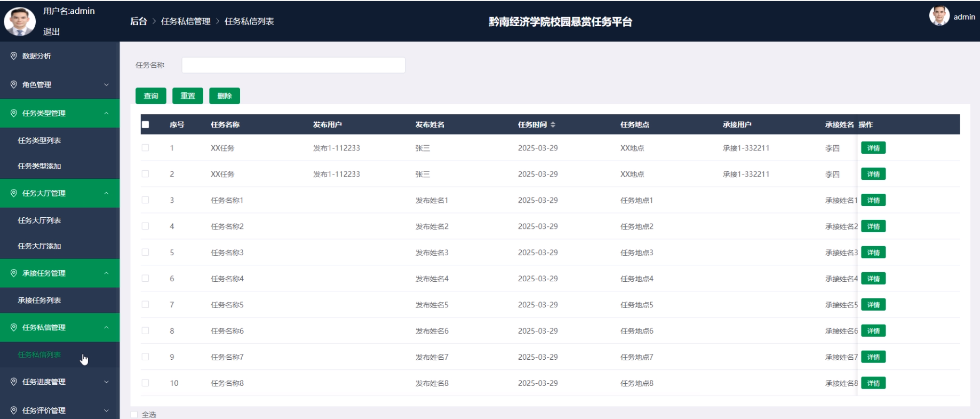Image resolution: width=980 pixels, height=419 pixels.
Task: Check the checkbox for row 6 任务名称4
Action: pyautogui.click(x=145, y=279)
